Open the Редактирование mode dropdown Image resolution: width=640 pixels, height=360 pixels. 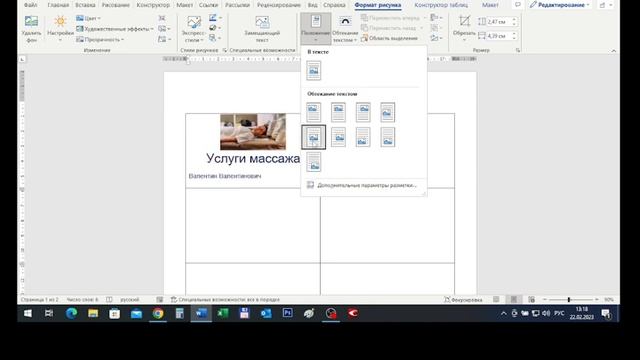560,5
